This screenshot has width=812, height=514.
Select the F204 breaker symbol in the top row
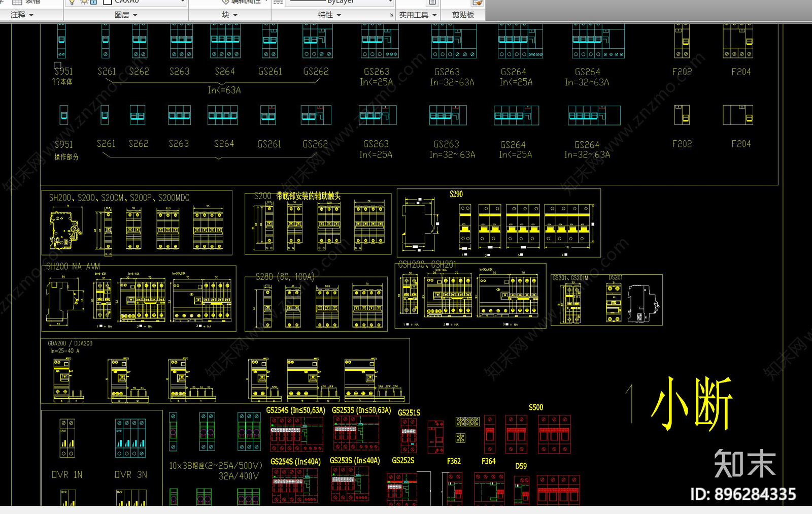click(x=738, y=41)
